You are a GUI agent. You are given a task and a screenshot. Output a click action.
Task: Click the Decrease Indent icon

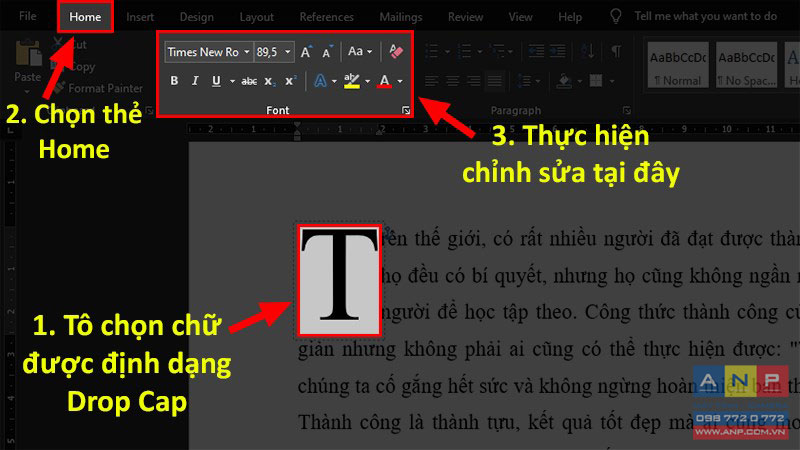[x=536, y=51]
